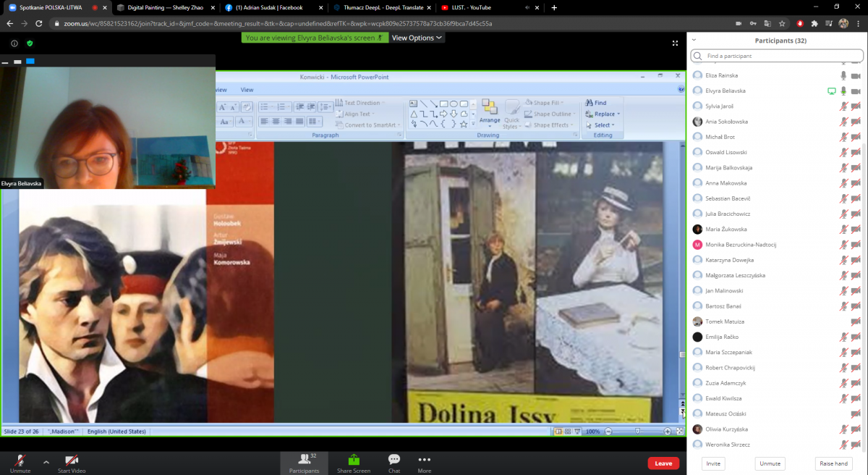
Task: Switch to the LUST. - YouTube tab
Action: point(489,7)
